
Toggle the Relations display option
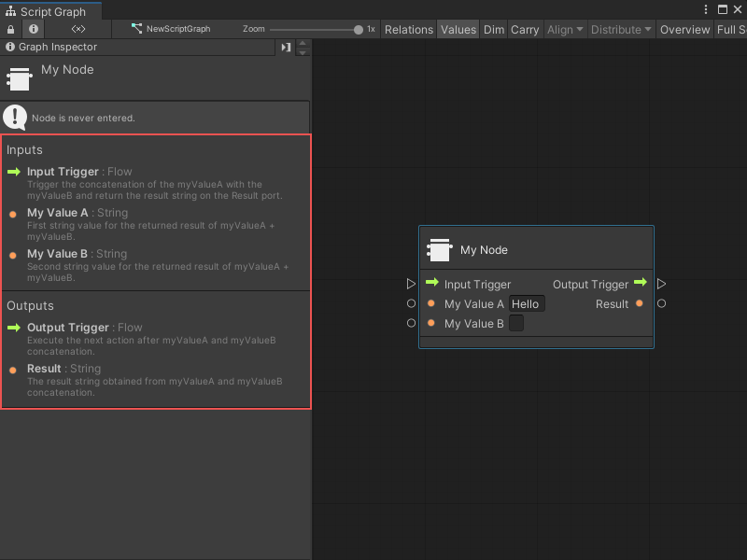click(408, 29)
